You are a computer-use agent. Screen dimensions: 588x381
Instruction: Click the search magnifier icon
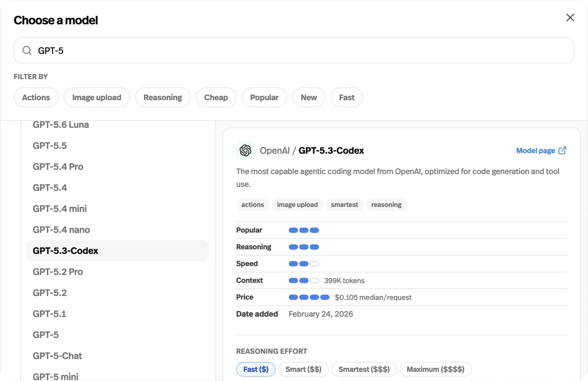27,50
